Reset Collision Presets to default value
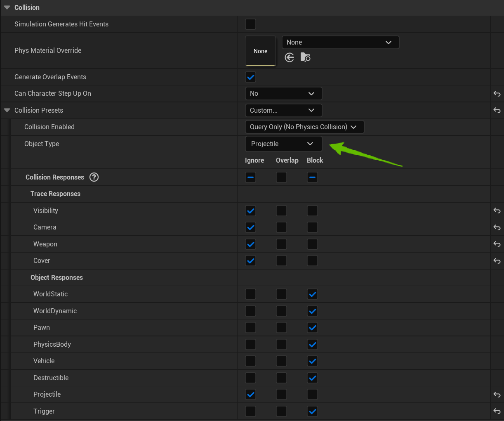The image size is (504, 421). (497, 110)
